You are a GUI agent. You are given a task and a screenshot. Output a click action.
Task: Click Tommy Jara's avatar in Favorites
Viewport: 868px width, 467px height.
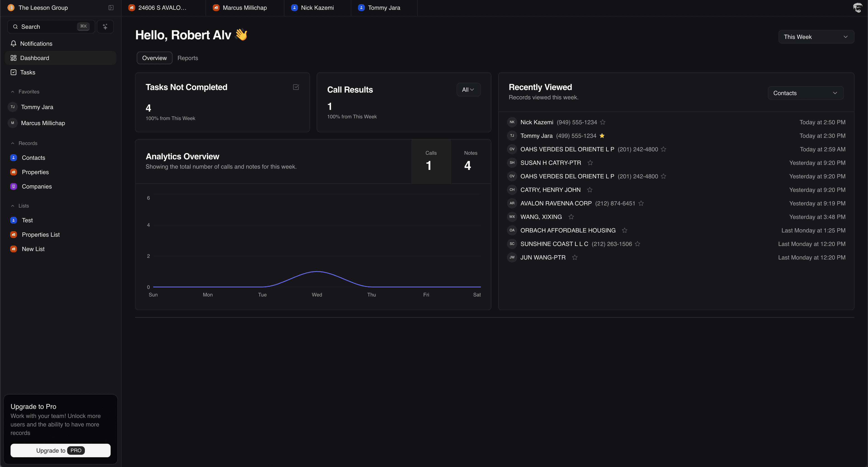(x=12, y=107)
